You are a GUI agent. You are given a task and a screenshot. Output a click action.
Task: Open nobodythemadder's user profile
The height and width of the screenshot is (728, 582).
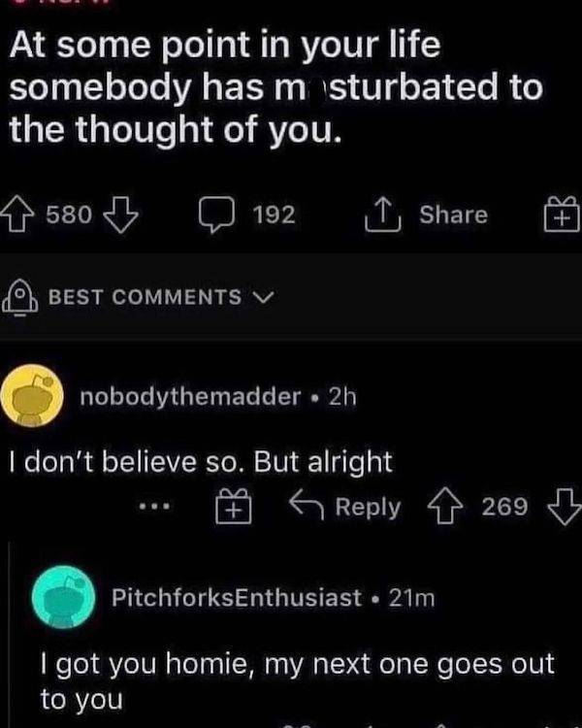click(x=190, y=397)
